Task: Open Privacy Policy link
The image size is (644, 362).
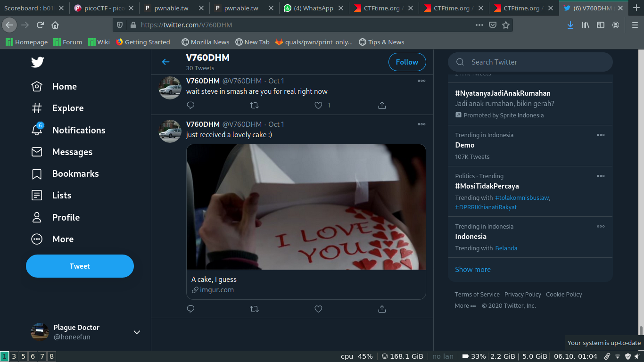Action: (x=523, y=294)
